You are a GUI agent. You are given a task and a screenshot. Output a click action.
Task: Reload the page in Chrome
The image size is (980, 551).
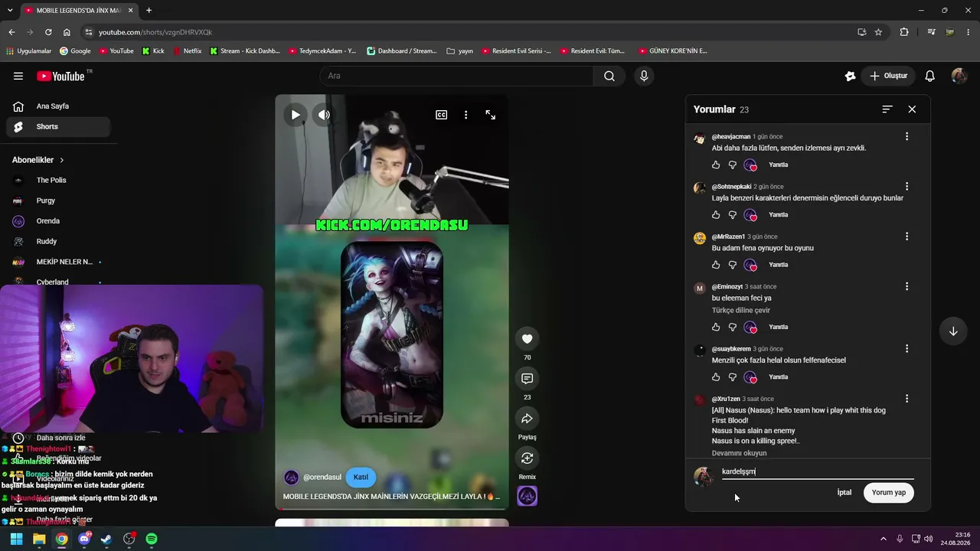tap(48, 32)
